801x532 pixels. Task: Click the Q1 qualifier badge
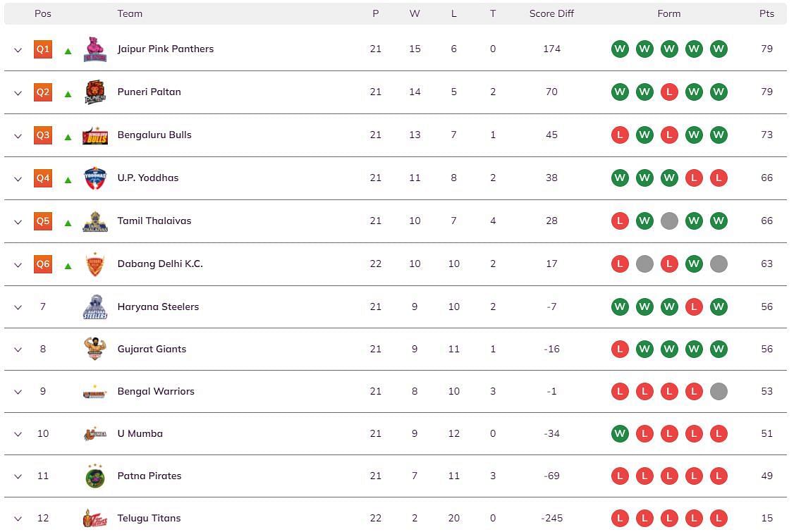[x=43, y=49]
